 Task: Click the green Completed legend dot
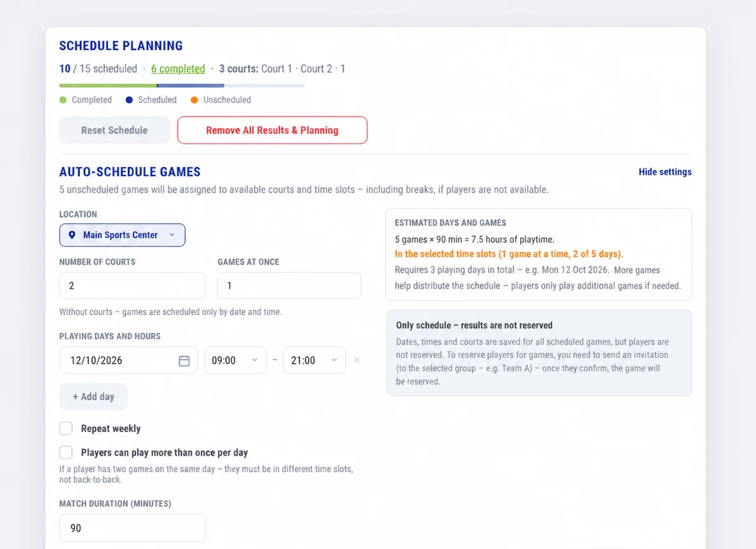coord(63,100)
